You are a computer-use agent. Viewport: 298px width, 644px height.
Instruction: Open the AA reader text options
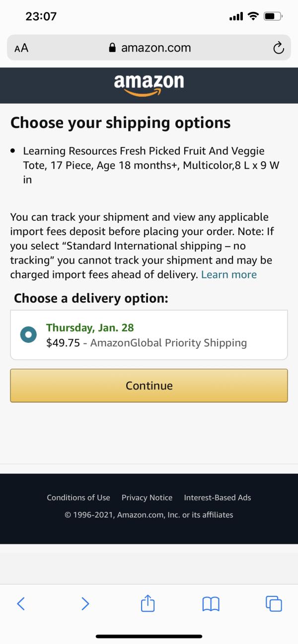click(x=21, y=48)
